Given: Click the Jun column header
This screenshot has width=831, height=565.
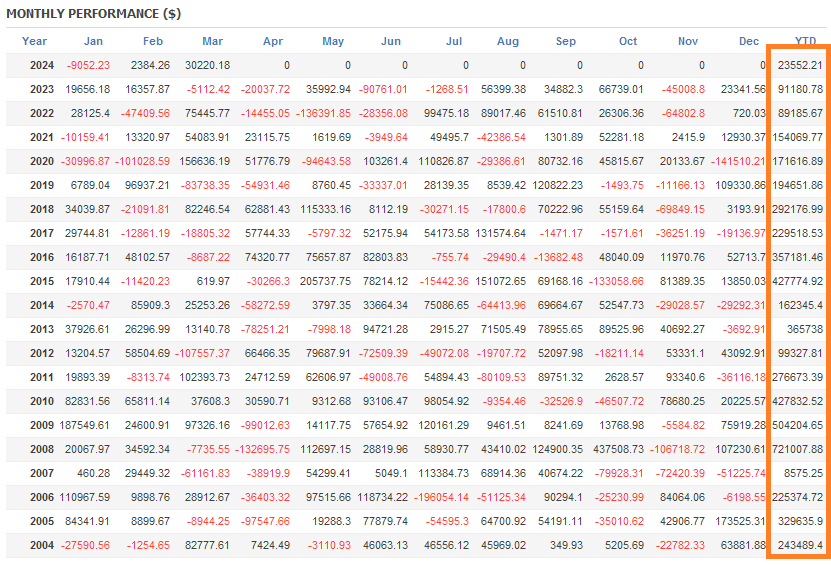Looking at the screenshot, I should [x=392, y=41].
